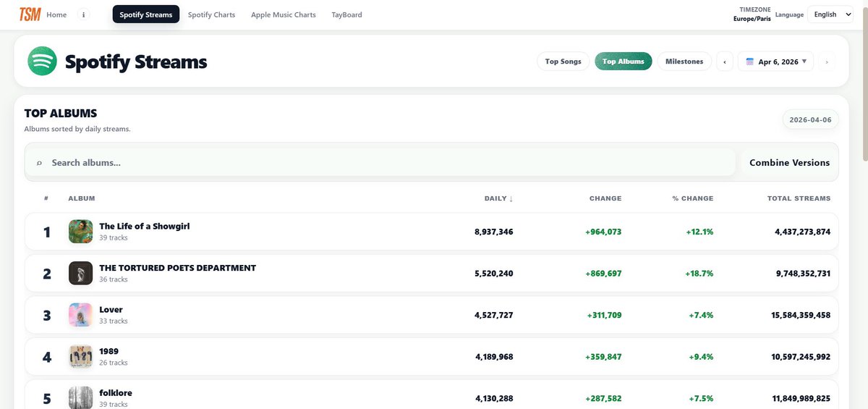Image resolution: width=868 pixels, height=409 pixels.
Task: Open Spotify Charts tab
Action: click(211, 14)
